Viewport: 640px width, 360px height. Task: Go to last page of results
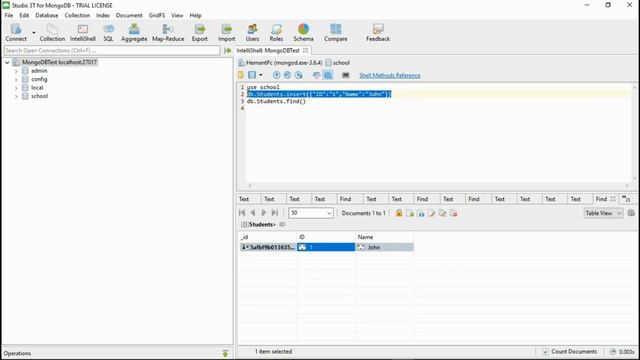coord(275,213)
